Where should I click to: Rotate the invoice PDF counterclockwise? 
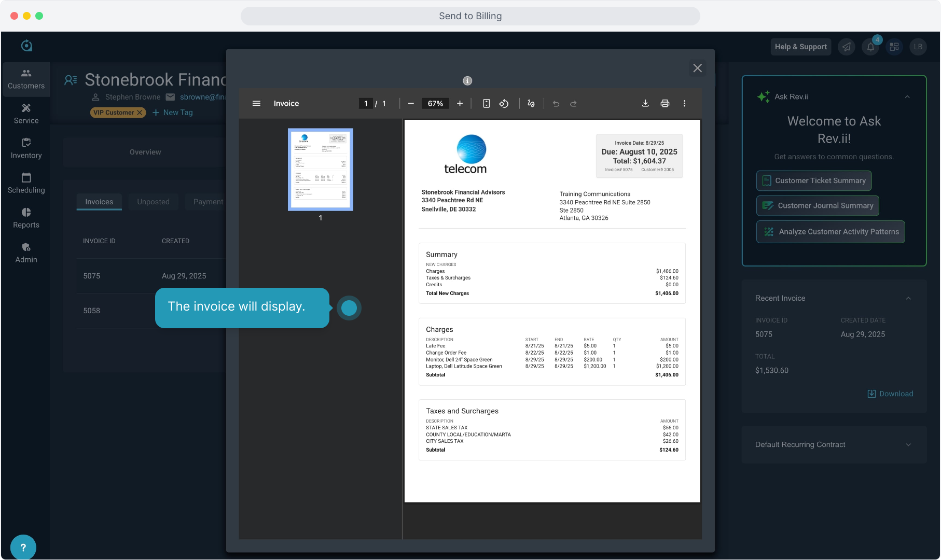[504, 104]
